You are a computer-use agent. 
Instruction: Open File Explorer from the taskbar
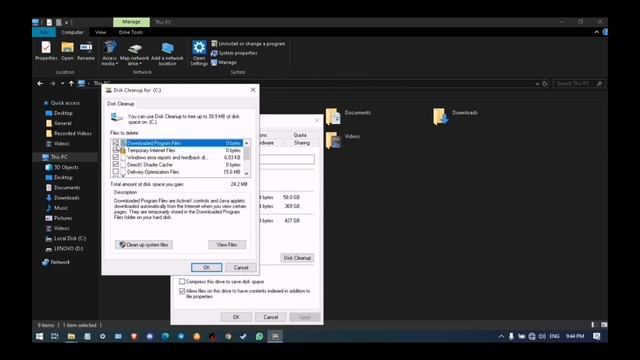pyautogui.click(x=71, y=336)
